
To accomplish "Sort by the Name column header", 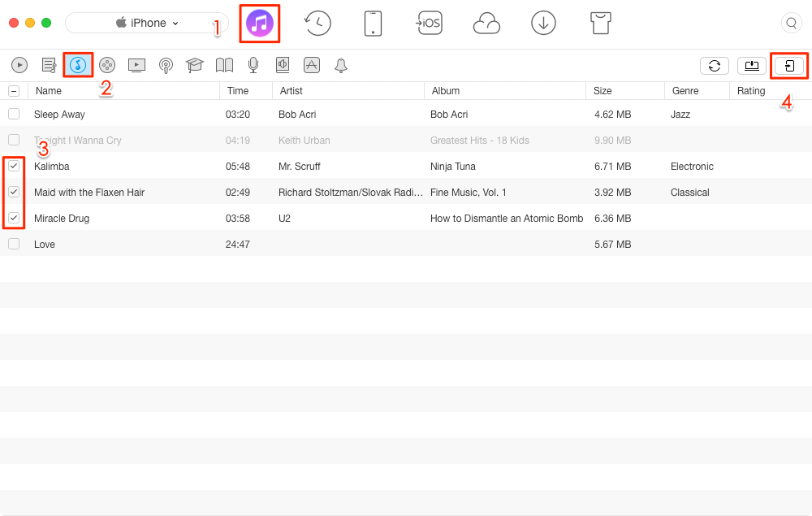I will click(123, 91).
